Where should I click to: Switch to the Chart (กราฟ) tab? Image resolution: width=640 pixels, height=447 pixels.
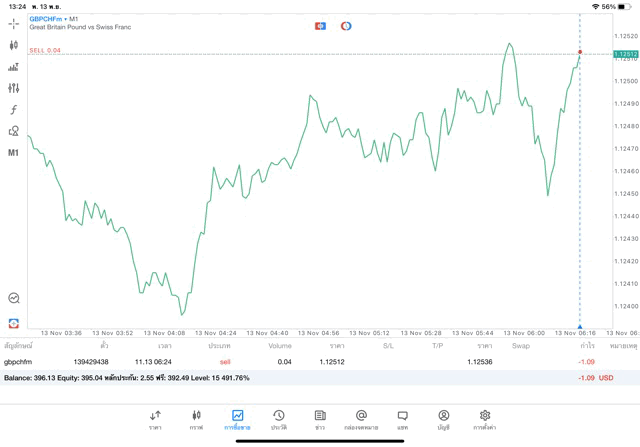click(x=196, y=420)
